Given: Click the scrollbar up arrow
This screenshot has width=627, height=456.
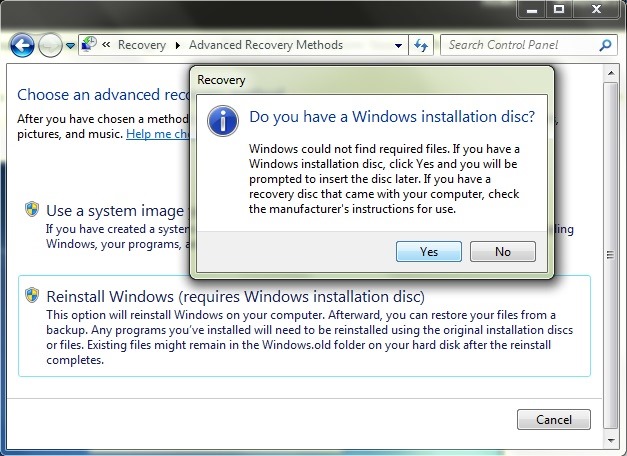Looking at the screenshot, I should [611, 73].
